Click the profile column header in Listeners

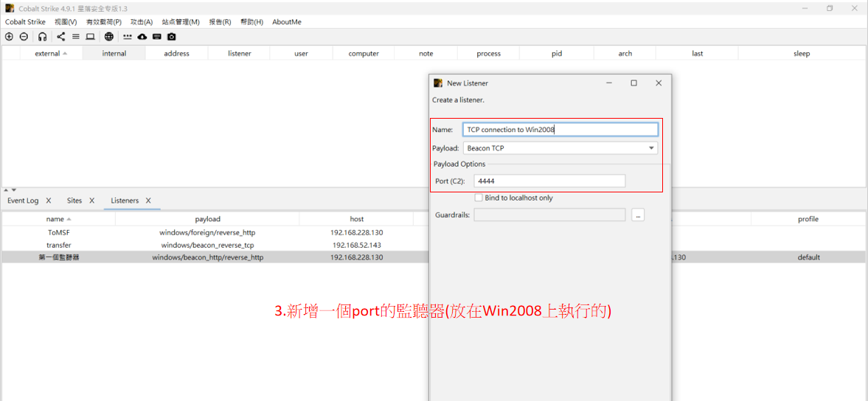click(808, 219)
